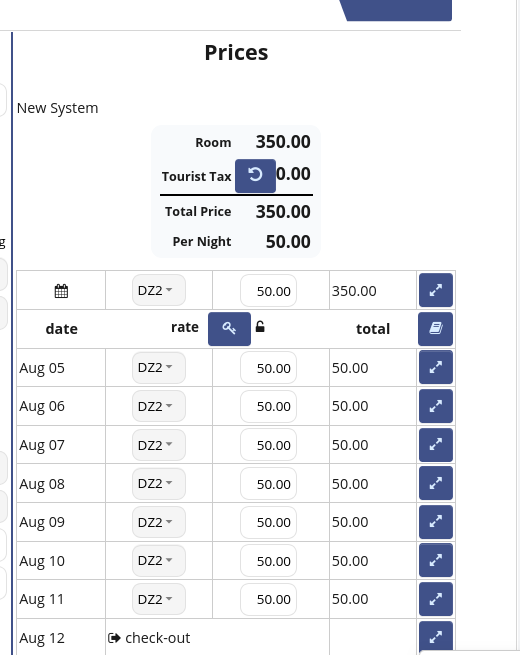
Task: Click the expand arrows for Aug 09
Action: point(436,522)
